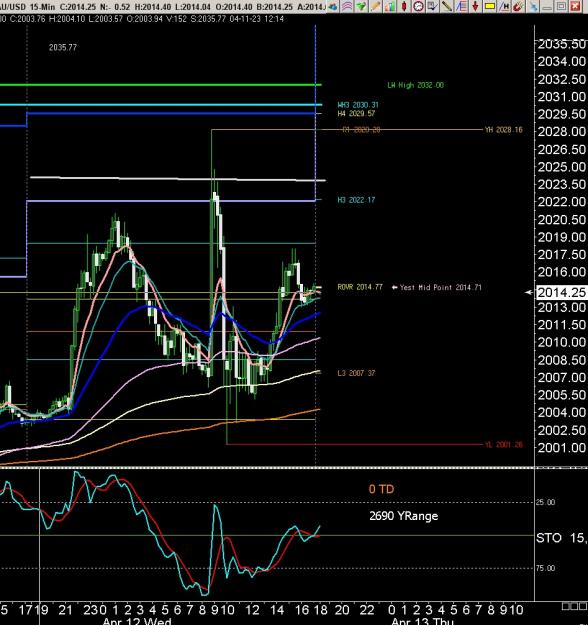Click the WH3 2030.31 level label
Screen dimensions: 588x625
click(x=358, y=105)
